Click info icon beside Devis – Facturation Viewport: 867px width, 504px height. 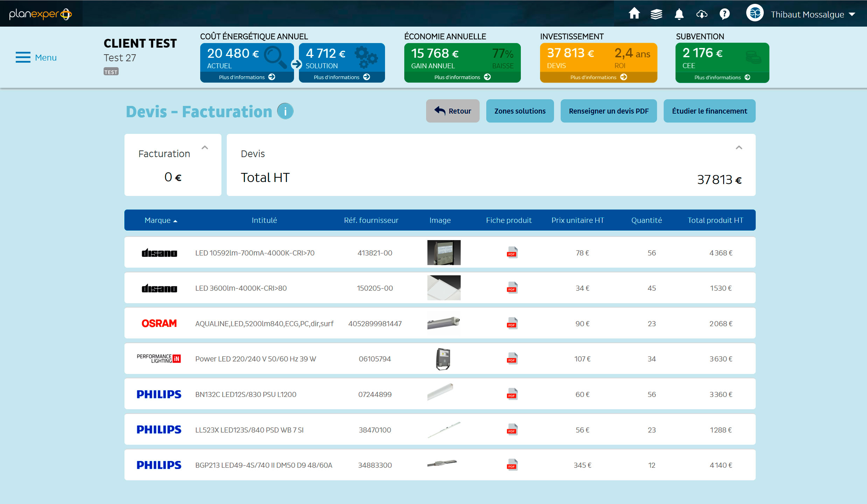285,111
